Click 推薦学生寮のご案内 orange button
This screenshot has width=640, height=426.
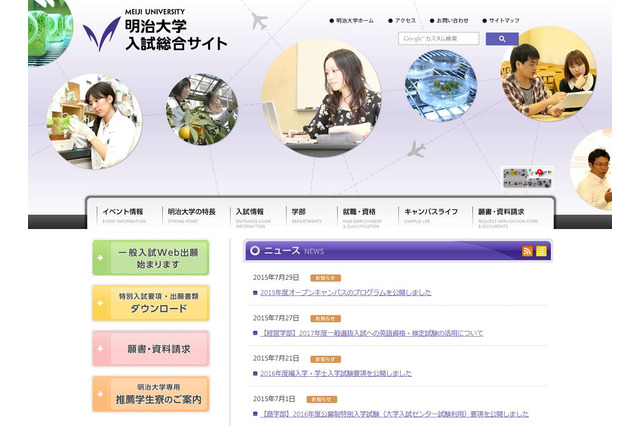[x=151, y=394]
